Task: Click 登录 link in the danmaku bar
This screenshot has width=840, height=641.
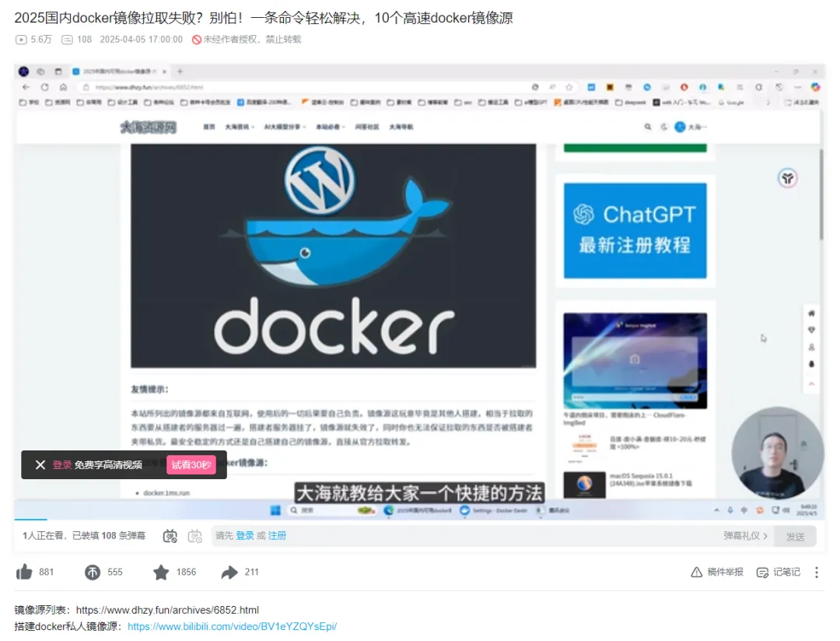Action: click(x=245, y=535)
